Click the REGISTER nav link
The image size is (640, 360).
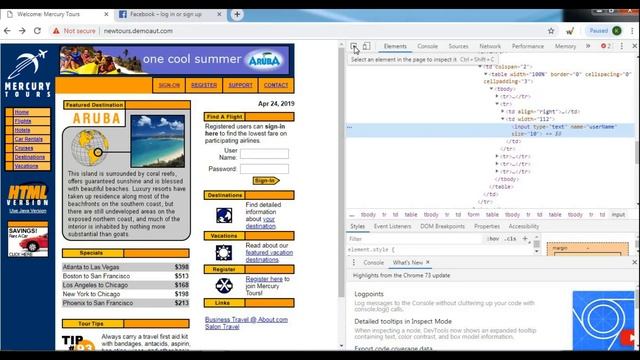click(204, 85)
